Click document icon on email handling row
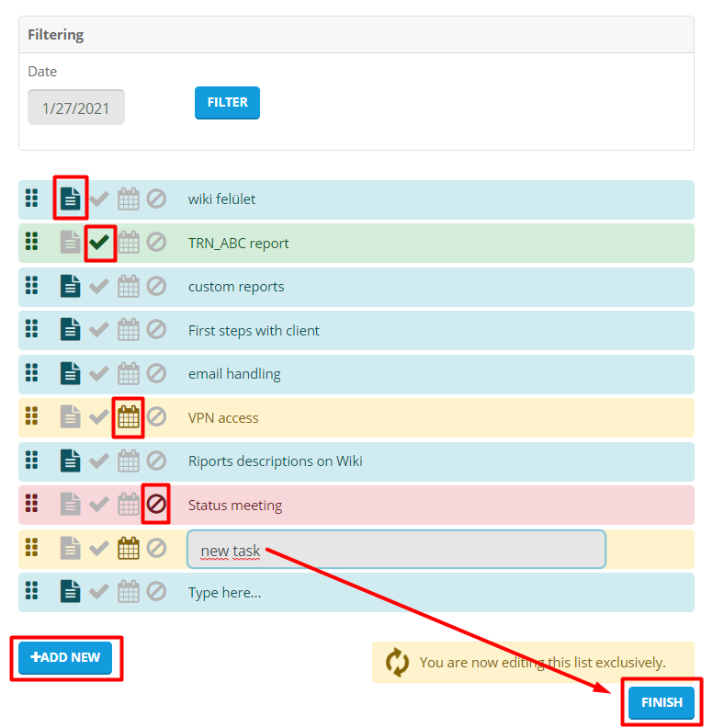 tap(71, 373)
